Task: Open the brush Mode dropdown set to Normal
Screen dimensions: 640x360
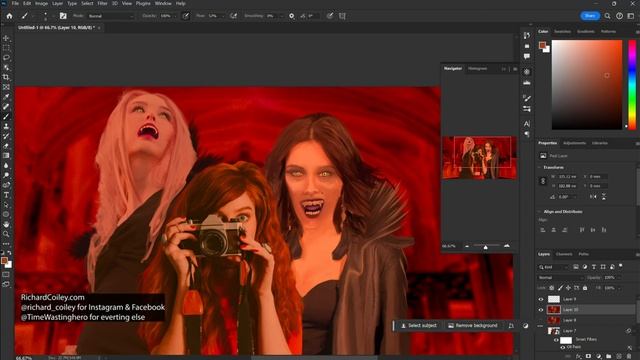Action: click(110, 16)
